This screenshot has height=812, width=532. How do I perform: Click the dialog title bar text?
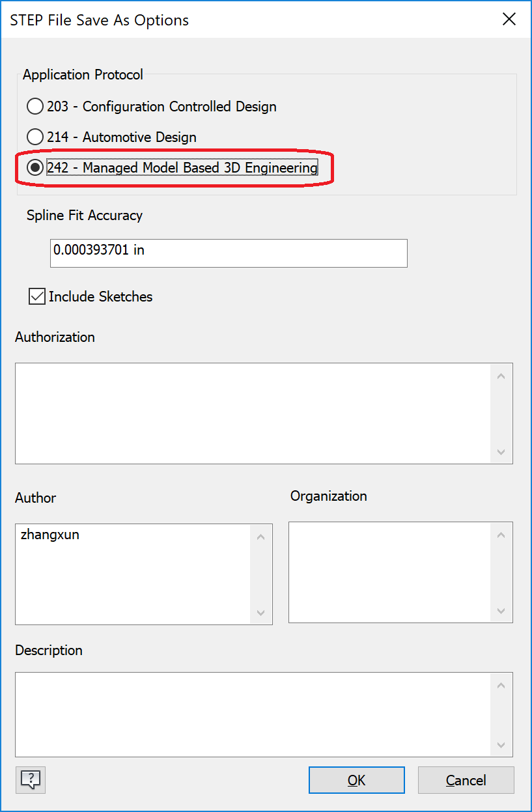[x=99, y=20]
